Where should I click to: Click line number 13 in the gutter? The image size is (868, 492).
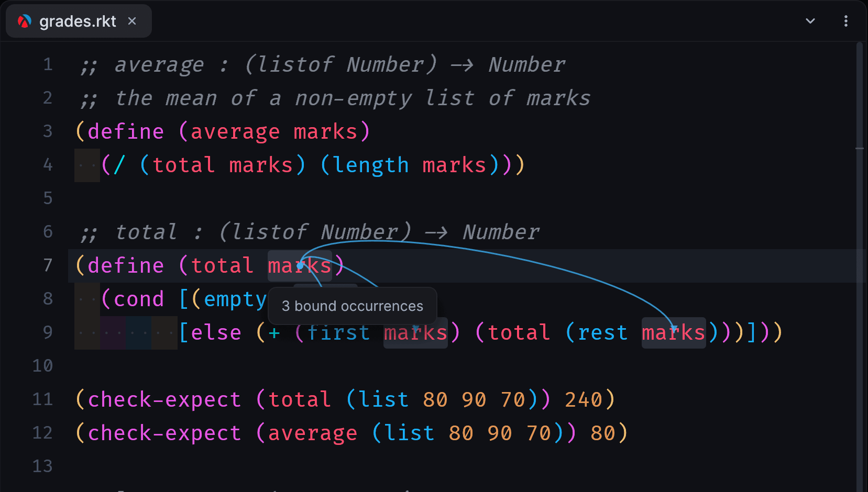[42, 466]
